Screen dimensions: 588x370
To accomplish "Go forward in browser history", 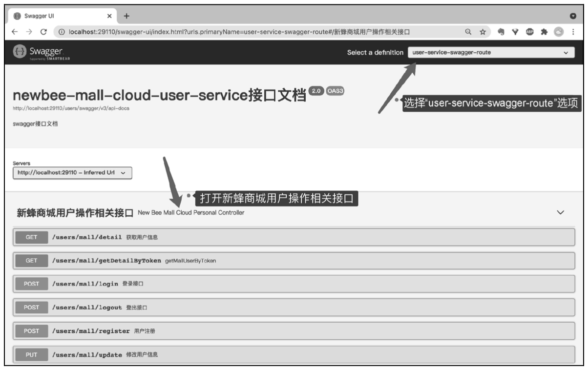I will coord(28,32).
